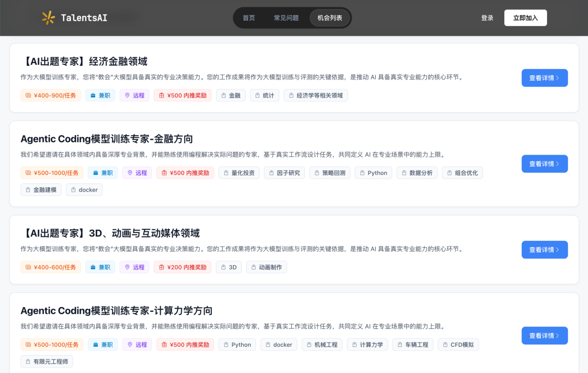Click the 兼职 tag in 计算力学方向 card
The image size is (588, 373).
click(103, 345)
